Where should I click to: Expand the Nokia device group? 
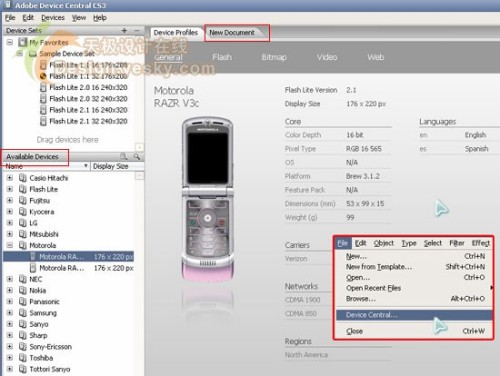pyautogui.click(x=10, y=290)
